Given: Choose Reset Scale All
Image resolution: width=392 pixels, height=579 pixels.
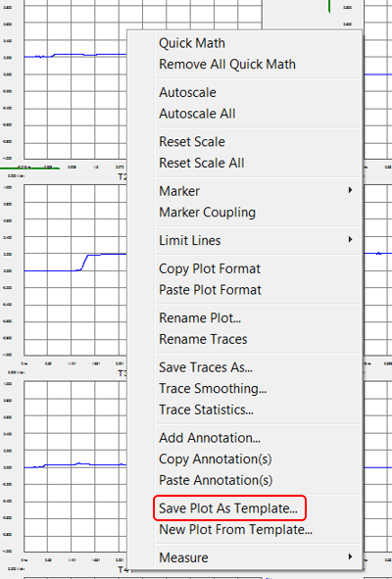Looking at the screenshot, I should point(201,163).
